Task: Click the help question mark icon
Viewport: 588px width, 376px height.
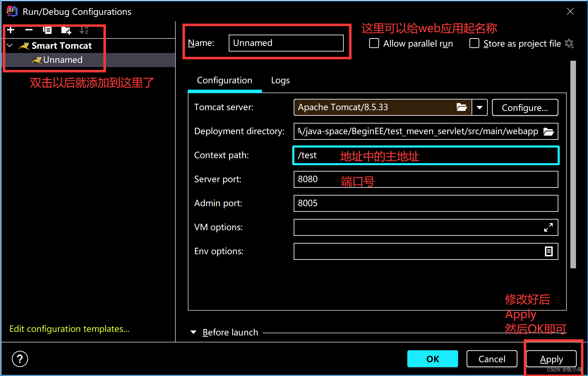Action: tap(20, 359)
